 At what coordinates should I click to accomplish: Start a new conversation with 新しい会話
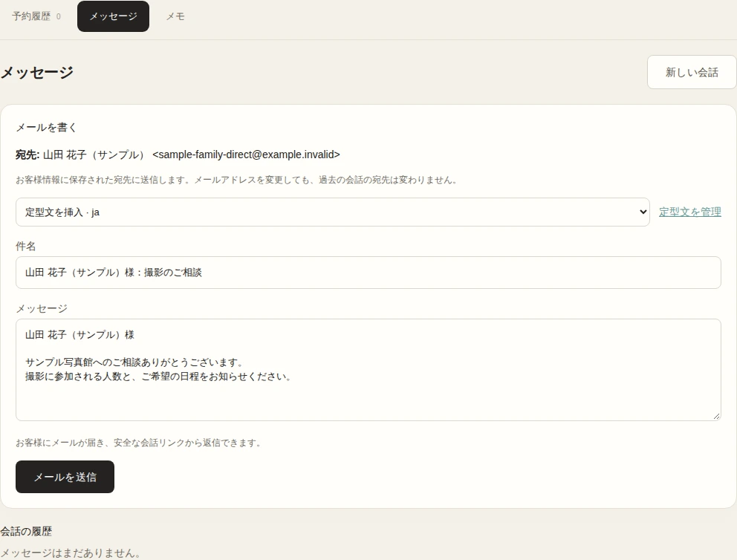click(x=692, y=72)
